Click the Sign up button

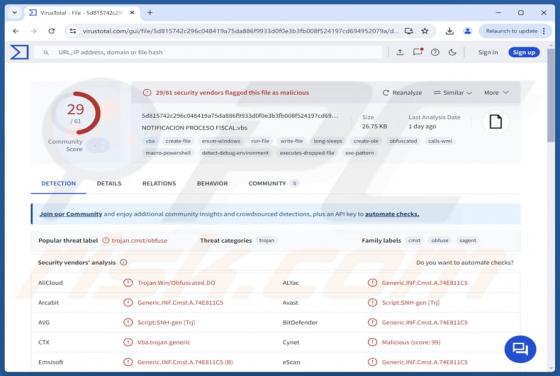pos(524,52)
